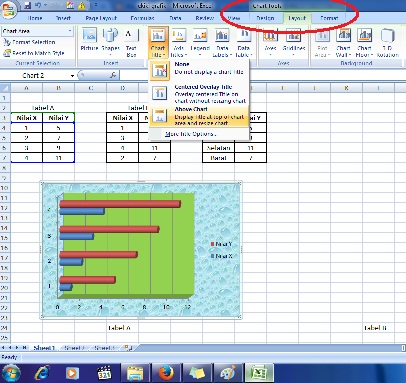Choose Centered Overlay Title option

[199, 93]
